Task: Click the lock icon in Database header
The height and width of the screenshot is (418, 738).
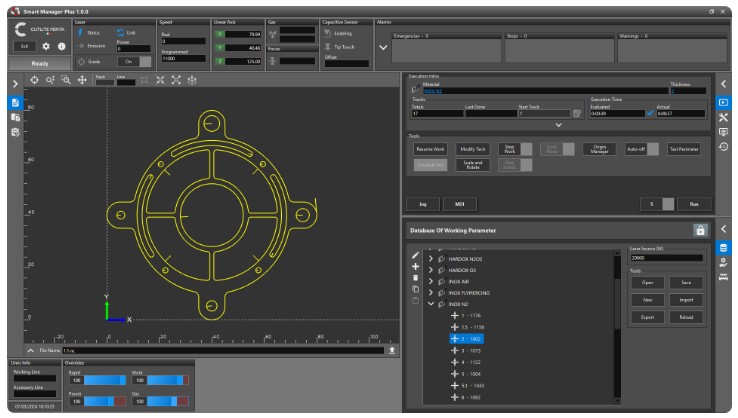Action: 700,230
